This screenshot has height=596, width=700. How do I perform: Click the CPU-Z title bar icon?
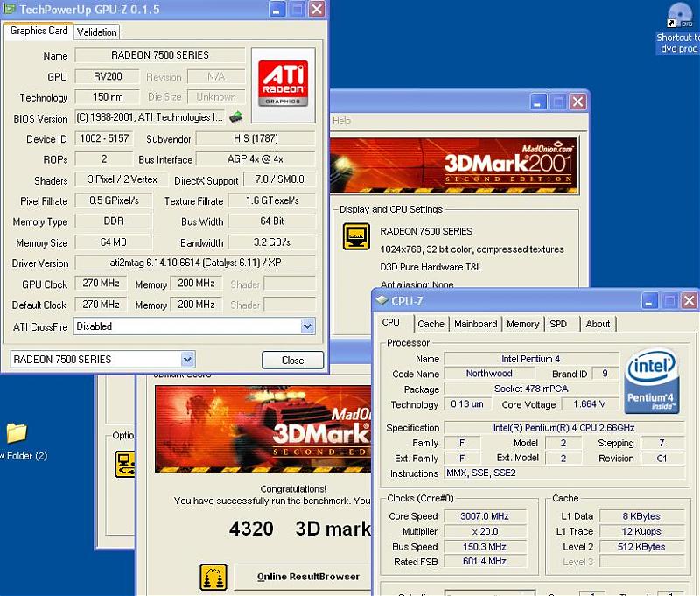click(381, 300)
